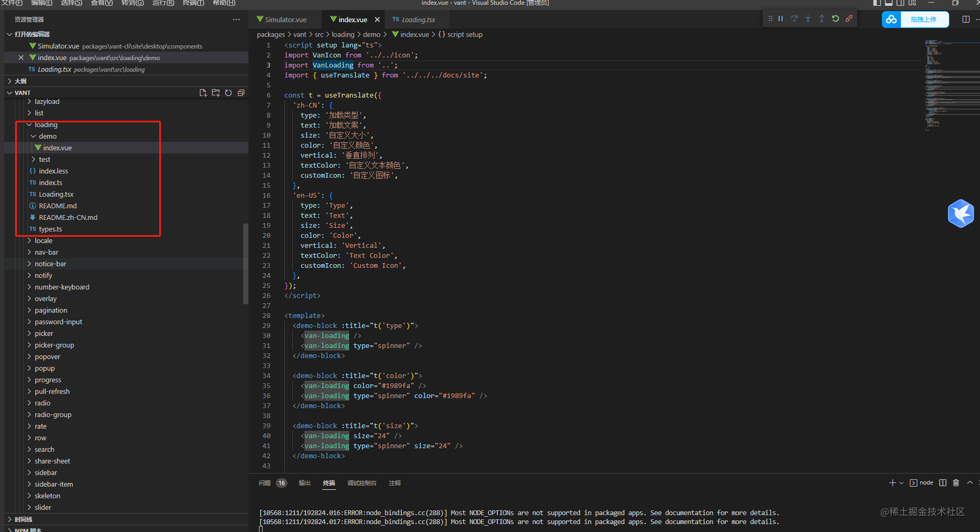
Task: Maximize terminal panel with the up chevron
Action: 969,483
